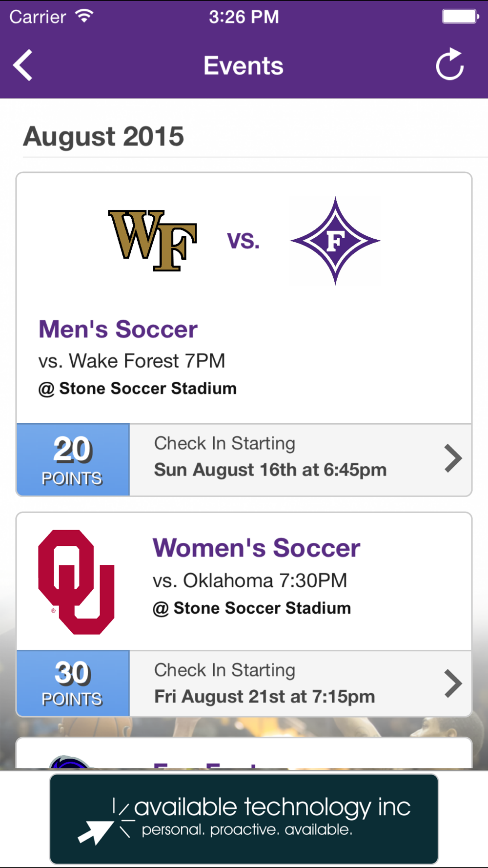Tap the partially visible third event card
This screenshot has height=868, width=488.
point(244,754)
